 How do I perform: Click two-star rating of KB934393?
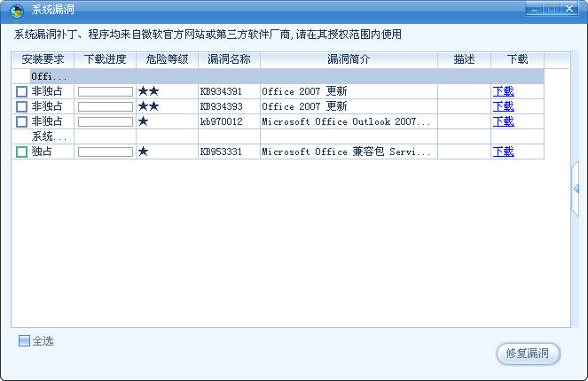click(149, 106)
